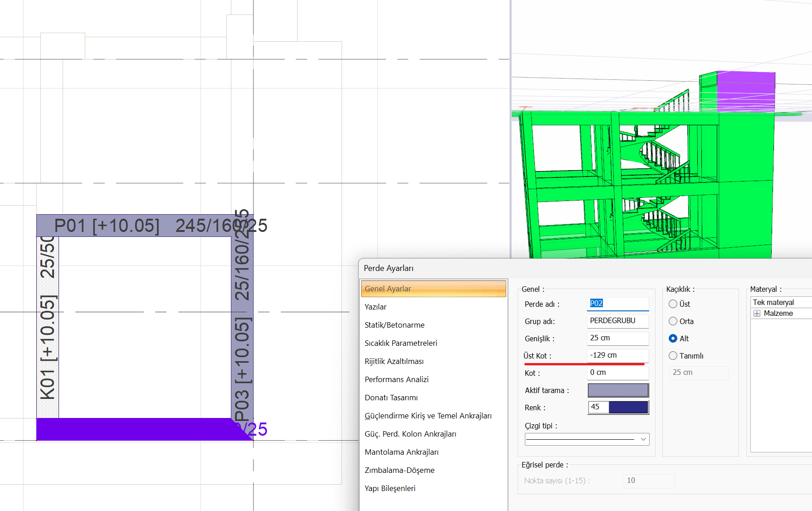Click the Genişlik input field
This screenshot has width=812, height=511.
point(618,338)
